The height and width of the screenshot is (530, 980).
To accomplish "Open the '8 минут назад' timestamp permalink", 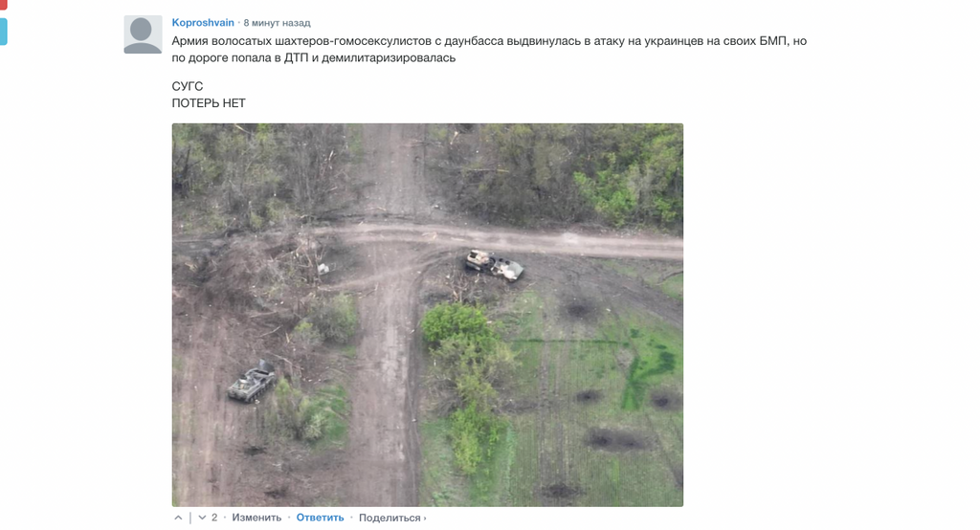I will pyautogui.click(x=277, y=23).
